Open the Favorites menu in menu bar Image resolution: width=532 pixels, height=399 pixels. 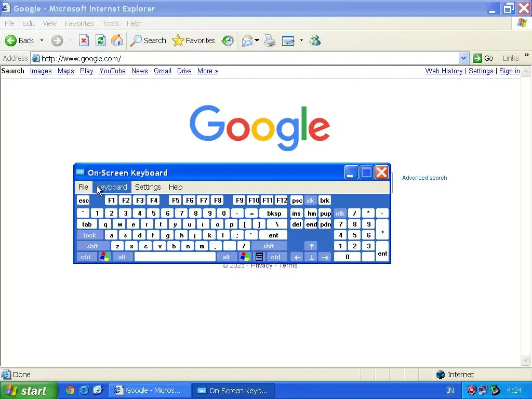(79, 23)
